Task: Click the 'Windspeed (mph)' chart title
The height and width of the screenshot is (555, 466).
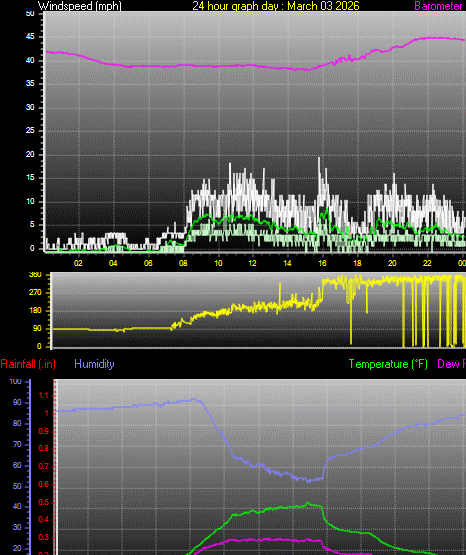Action: 80,6
